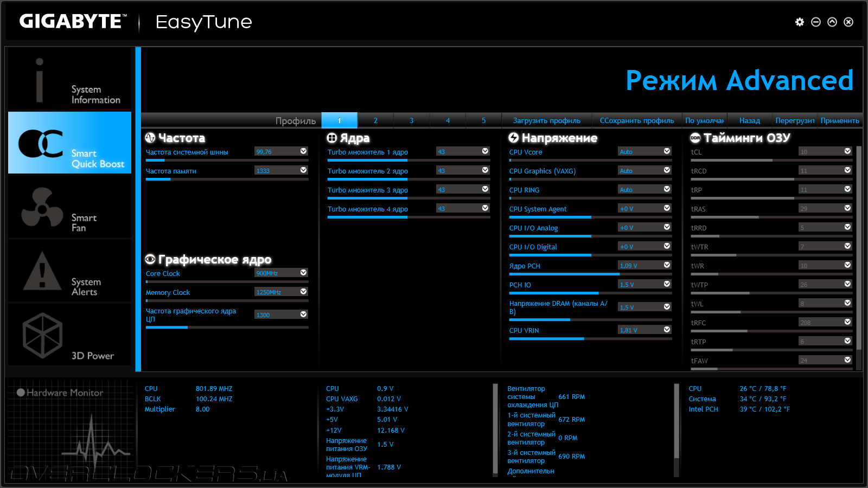Switch to profile tab 4
The height and width of the screenshot is (488, 868).
448,120
